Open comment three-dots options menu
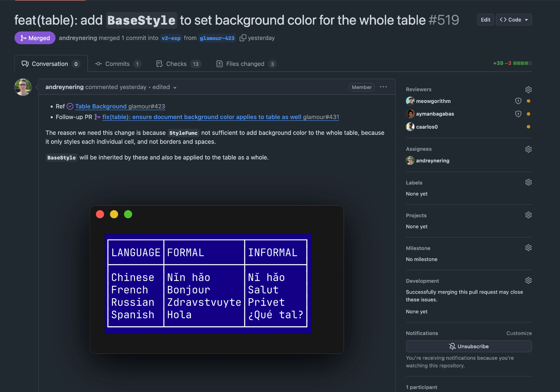The image size is (560, 392). (383, 87)
